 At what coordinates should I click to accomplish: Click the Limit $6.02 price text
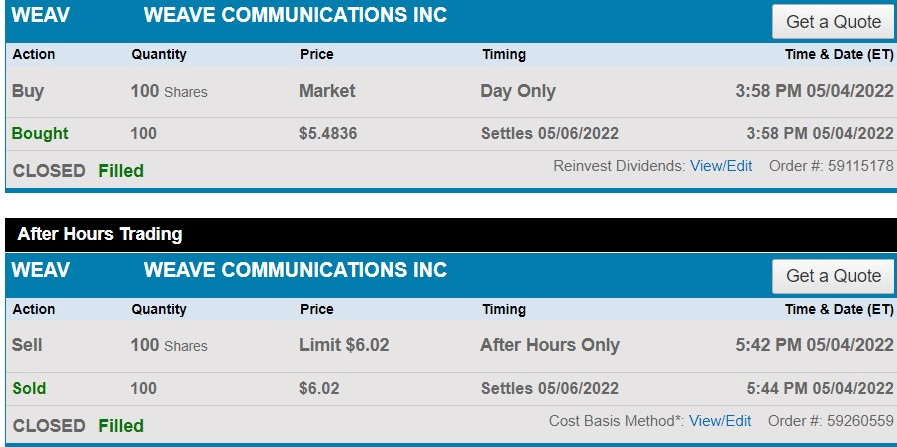coord(344,345)
